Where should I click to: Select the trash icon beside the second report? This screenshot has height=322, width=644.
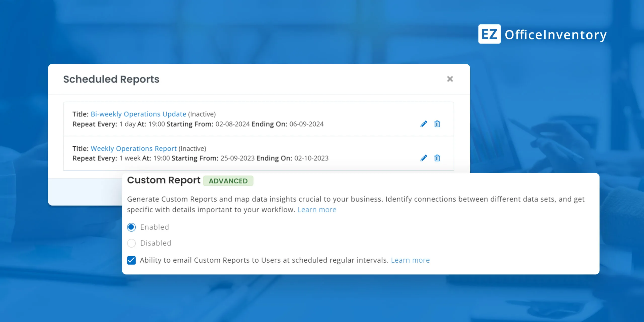437,158
